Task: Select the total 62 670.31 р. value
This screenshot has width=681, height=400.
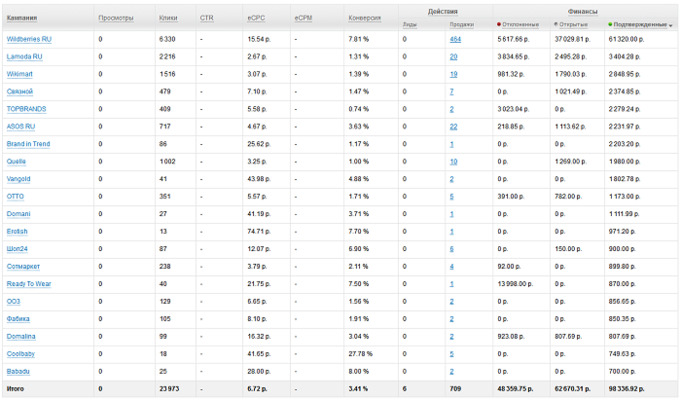Action: (572, 389)
